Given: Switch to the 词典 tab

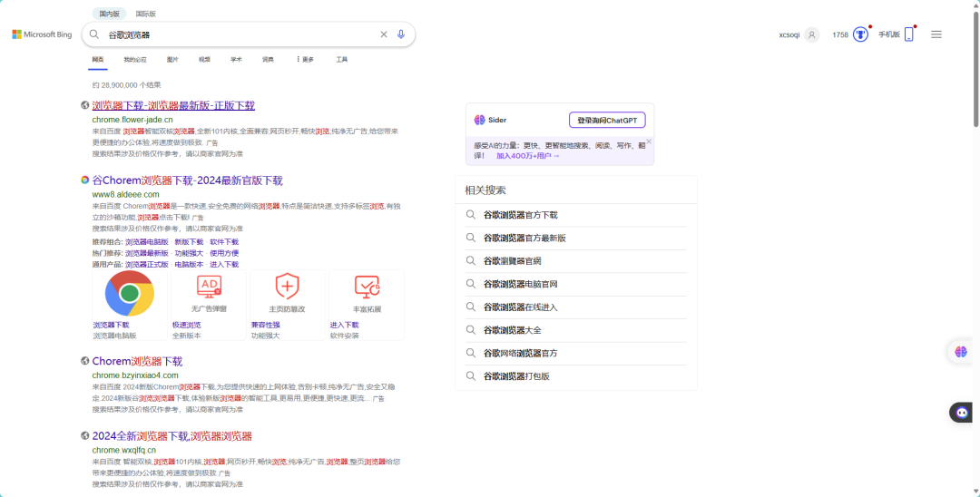Looking at the screenshot, I should point(268,59).
